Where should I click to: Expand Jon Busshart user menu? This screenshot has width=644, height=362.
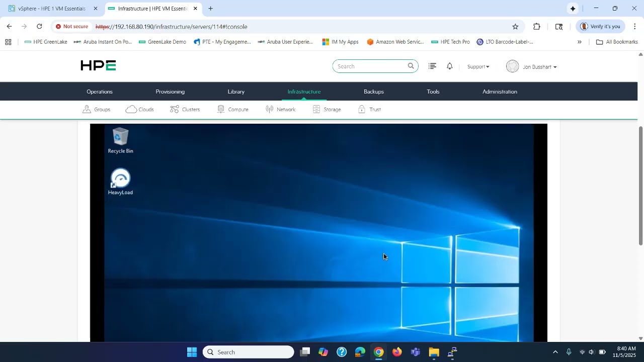pyautogui.click(x=539, y=67)
